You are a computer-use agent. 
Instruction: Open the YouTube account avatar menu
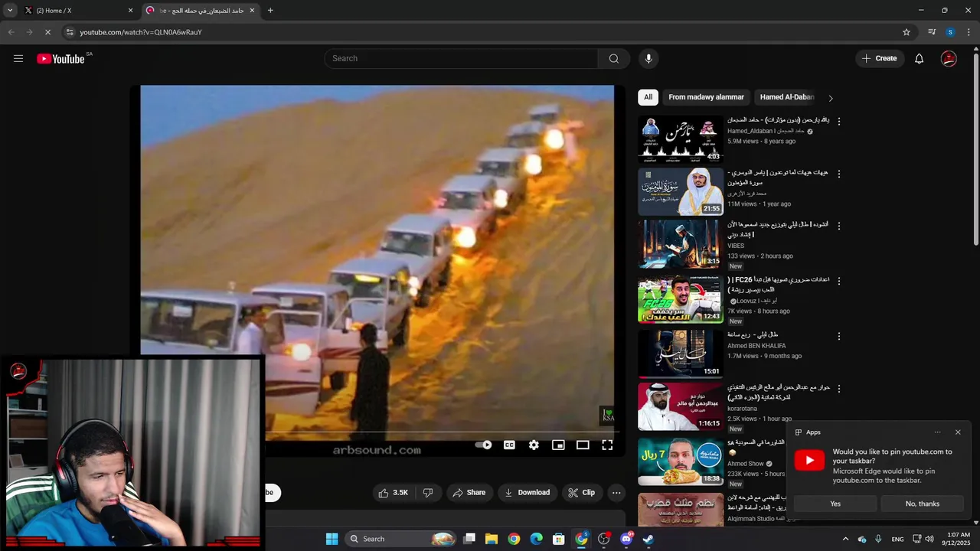(949, 58)
